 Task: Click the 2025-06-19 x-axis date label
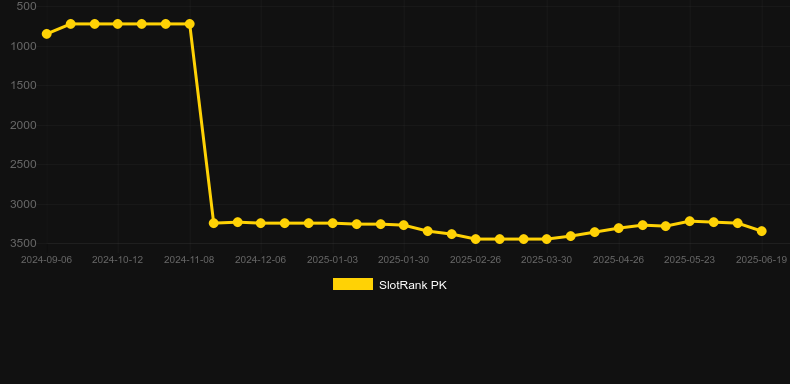761,260
